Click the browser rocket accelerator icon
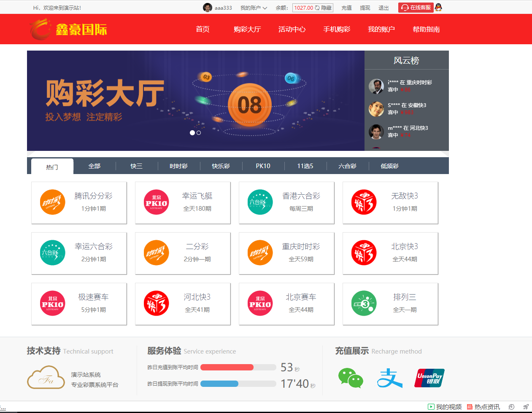532x413 pixels. pyautogui.click(x=526, y=407)
